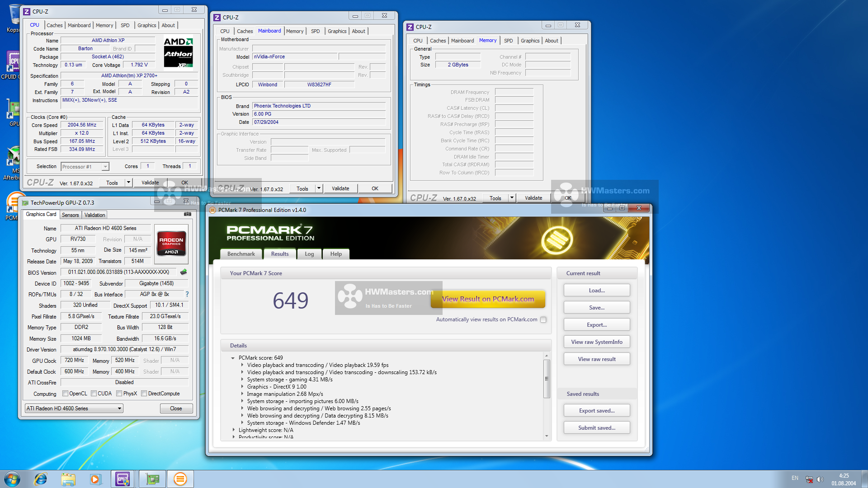
Task: Expand the Graphics - DirectX 9 row
Action: pyautogui.click(x=242, y=387)
